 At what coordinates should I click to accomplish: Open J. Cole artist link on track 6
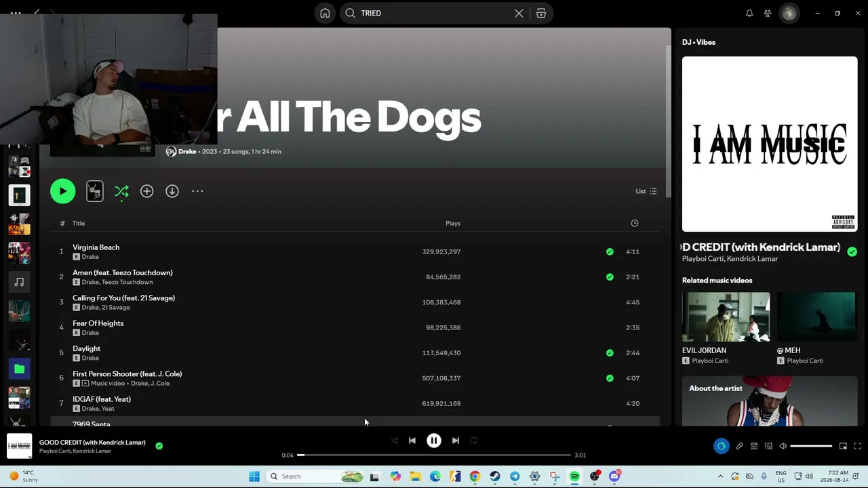[x=159, y=383]
